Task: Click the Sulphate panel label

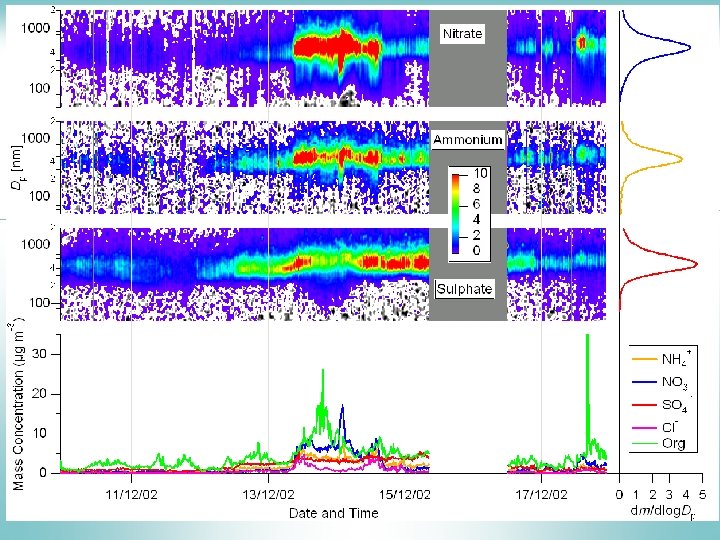Action: pos(464,289)
